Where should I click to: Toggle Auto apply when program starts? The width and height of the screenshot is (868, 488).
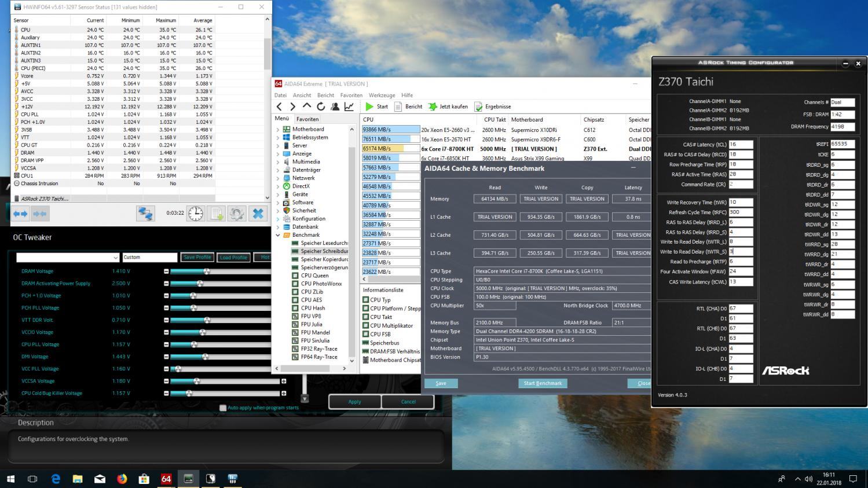(x=223, y=408)
